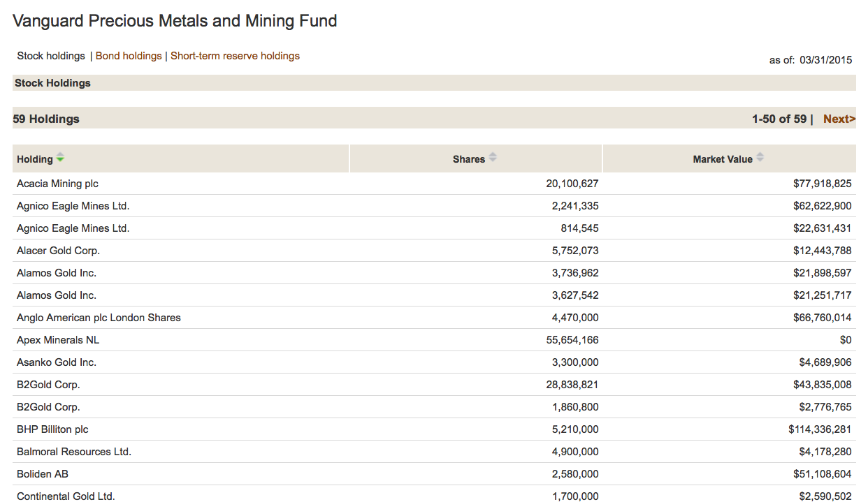
Task: Click BHP Billiton's $114,336,281 market value
Action: (x=820, y=429)
